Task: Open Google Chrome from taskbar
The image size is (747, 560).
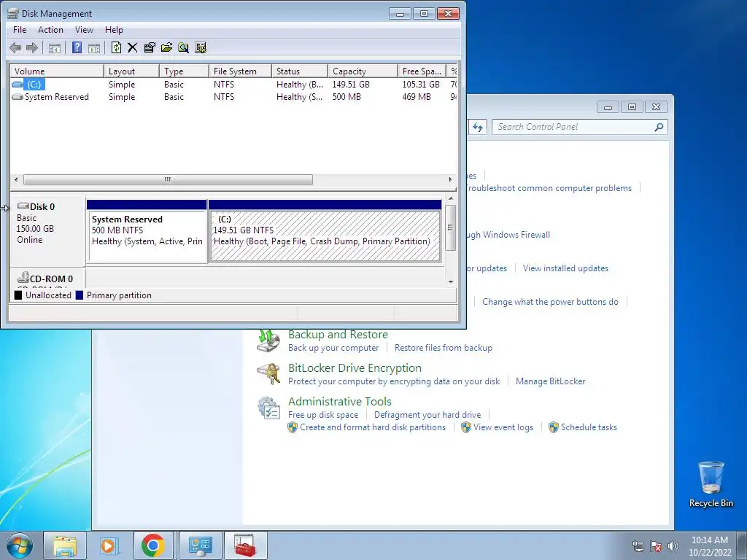Action: click(153, 545)
